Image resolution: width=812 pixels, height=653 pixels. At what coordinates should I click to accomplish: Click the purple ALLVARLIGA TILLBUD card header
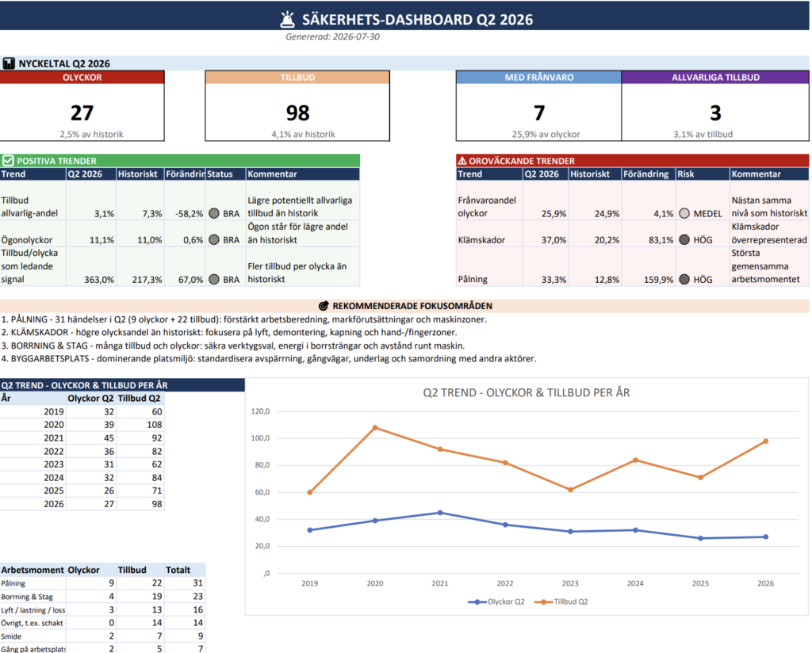coord(715,78)
